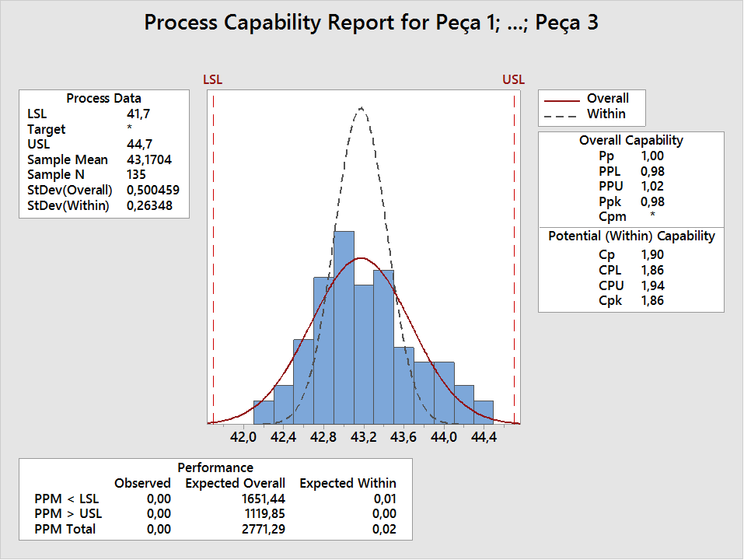Select the Potential (Within) Capability heading
Viewport: 744px width, 560px height.
pos(630,236)
